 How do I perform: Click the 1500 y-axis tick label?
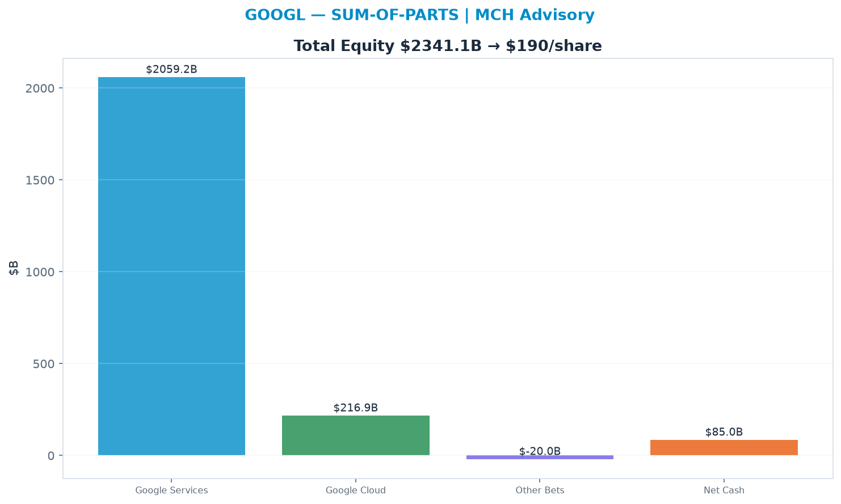pos(40,180)
